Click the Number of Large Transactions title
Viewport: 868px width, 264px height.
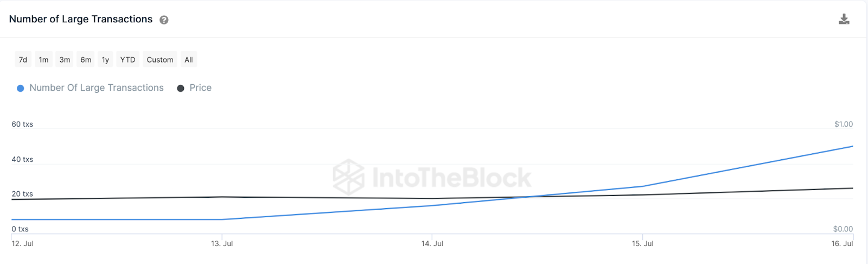(x=81, y=20)
